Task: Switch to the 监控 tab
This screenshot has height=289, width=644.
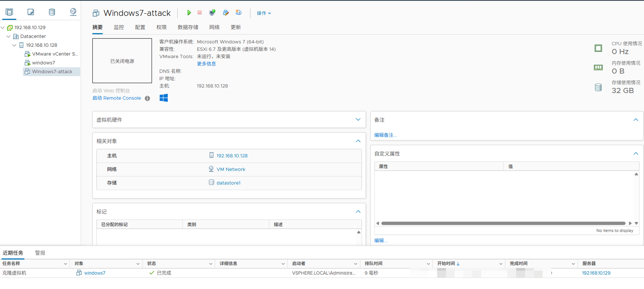Action: (x=119, y=27)
